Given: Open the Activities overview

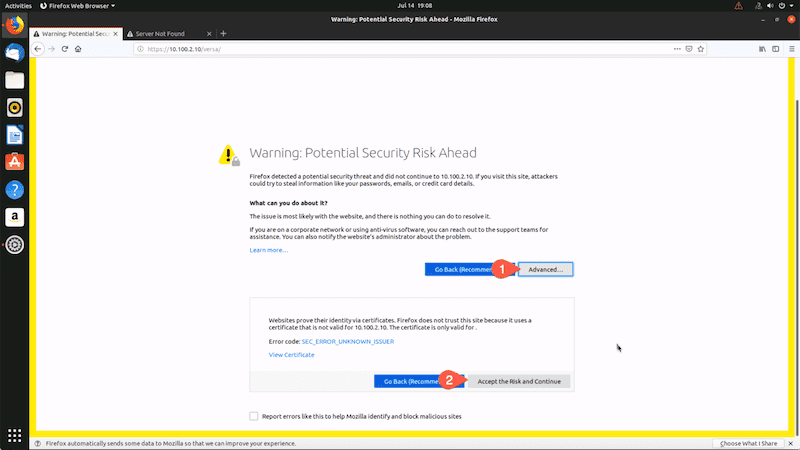Looking at the screenshot, I should click(18, 6).
